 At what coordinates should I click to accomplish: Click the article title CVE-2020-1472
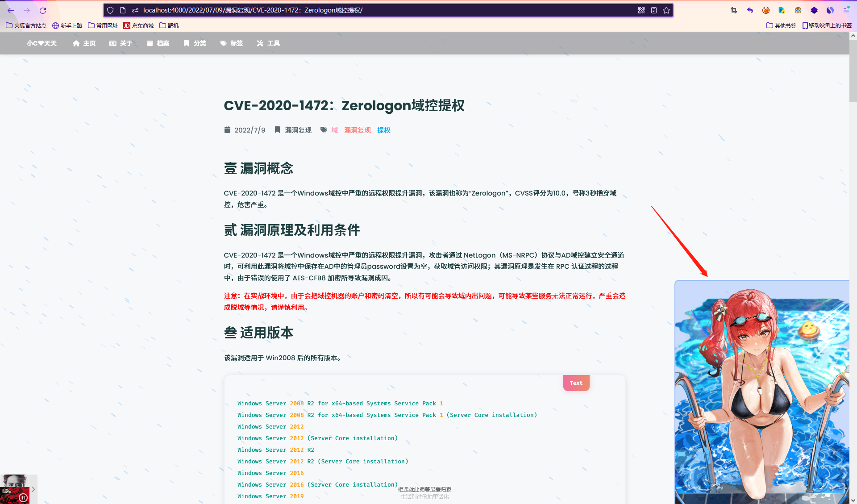(x=344, y=105)
